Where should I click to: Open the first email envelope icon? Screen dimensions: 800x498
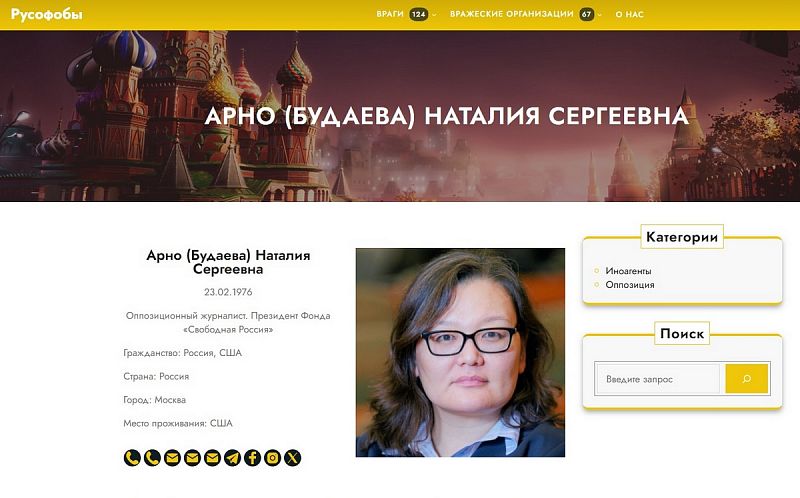172,458
